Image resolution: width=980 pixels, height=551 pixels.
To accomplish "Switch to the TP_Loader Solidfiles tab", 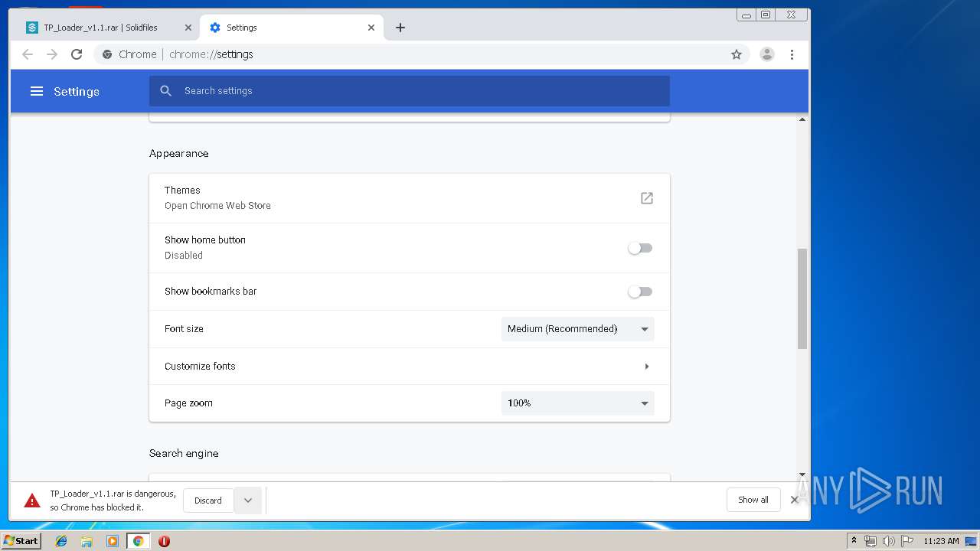I will coord(109,28).
